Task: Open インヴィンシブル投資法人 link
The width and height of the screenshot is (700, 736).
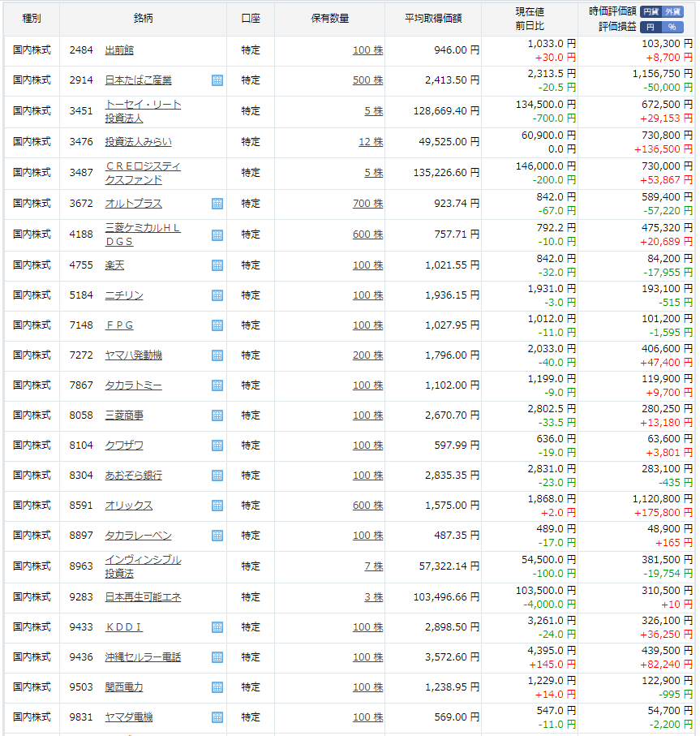Action: click(143, 566)
